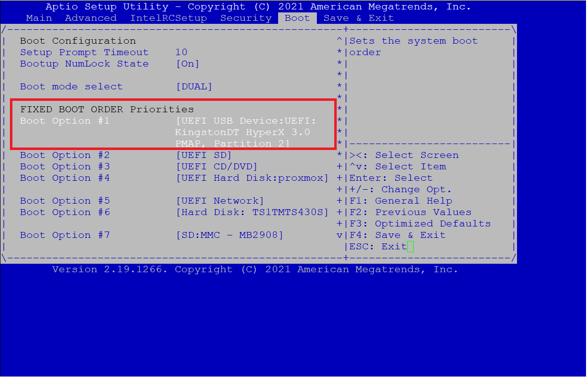This screenshot has height=377, width=588.
Task: Select Boot Option #4 proxmox hard disk value
Action: click(252, 178)
